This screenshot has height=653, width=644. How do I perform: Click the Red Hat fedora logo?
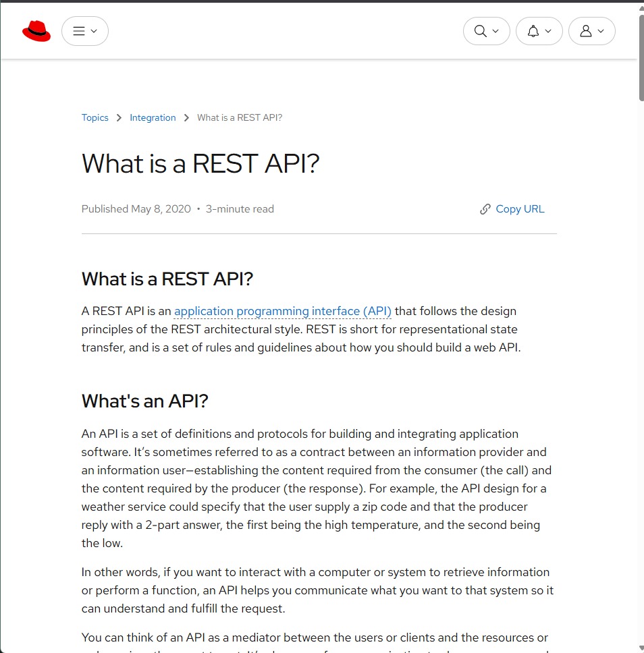click(x=36, y=30)
